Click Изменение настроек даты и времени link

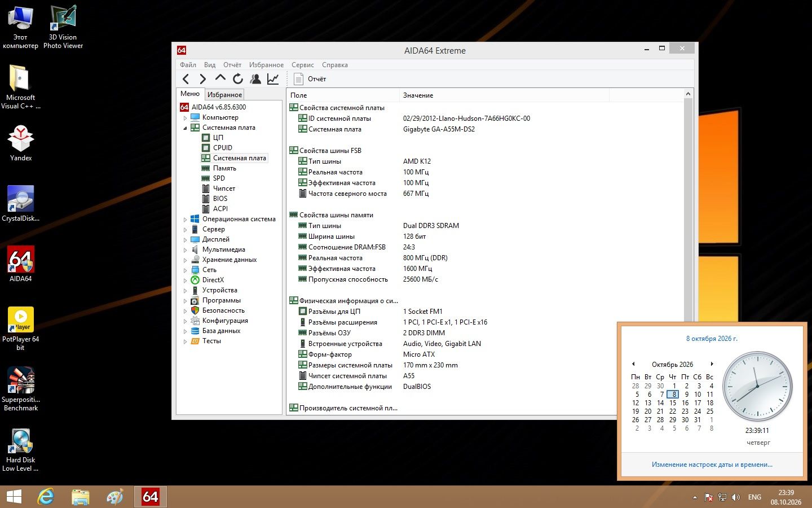(712, 465)
